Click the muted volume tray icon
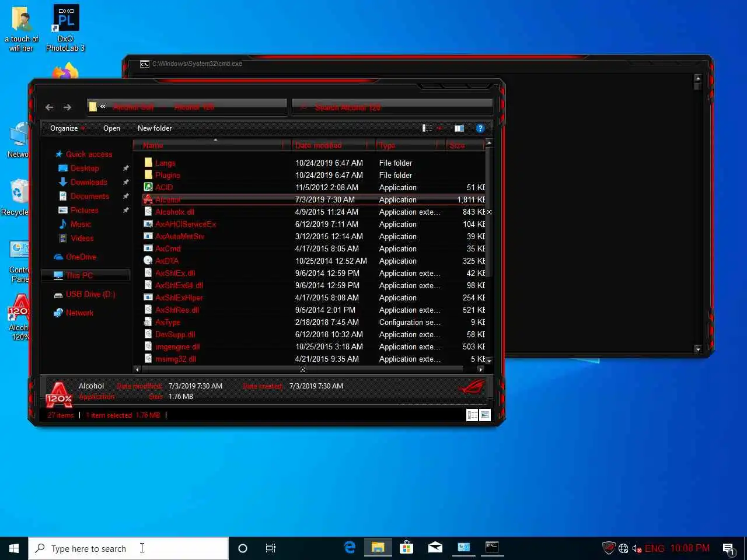This screenshot has height=560, width=747. [637, 548]
